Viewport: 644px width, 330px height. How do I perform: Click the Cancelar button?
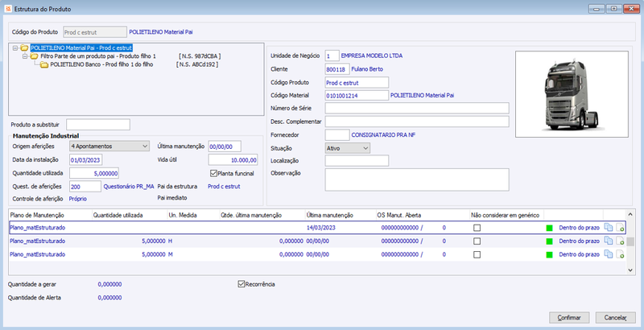click(616, 318)
